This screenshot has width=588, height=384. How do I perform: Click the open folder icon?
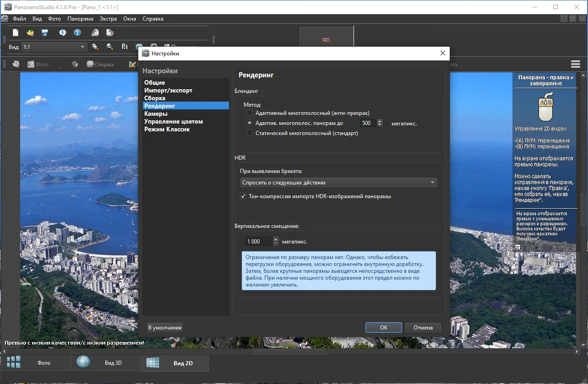(x=30, y=32)
